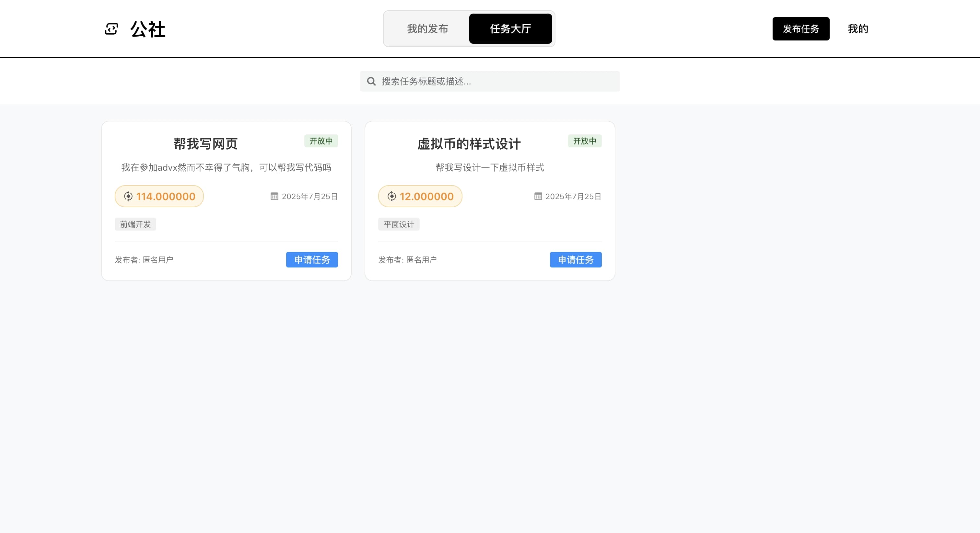980x533 pixels.
Task: Click coin icon beside 12.000000
Action: (392, 196)
